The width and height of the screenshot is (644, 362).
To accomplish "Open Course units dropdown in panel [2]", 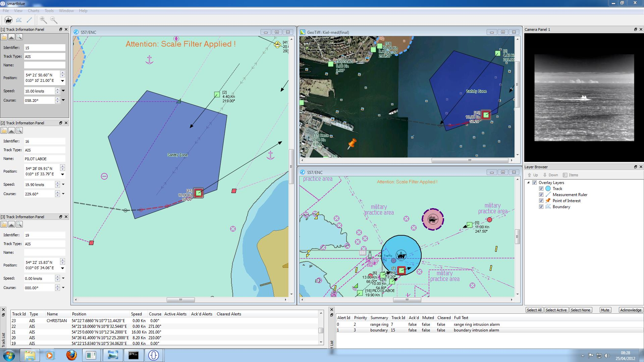I will coord(63,194).
